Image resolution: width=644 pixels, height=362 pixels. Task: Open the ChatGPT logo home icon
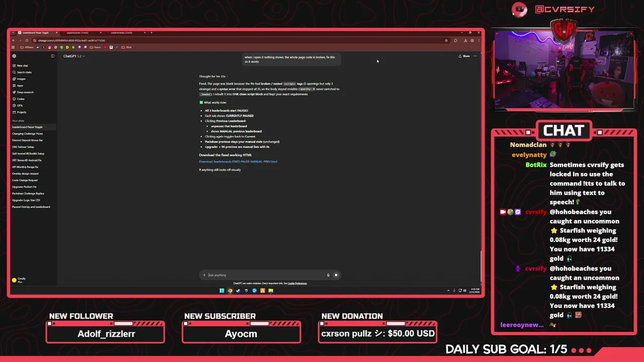click(14, 56)
